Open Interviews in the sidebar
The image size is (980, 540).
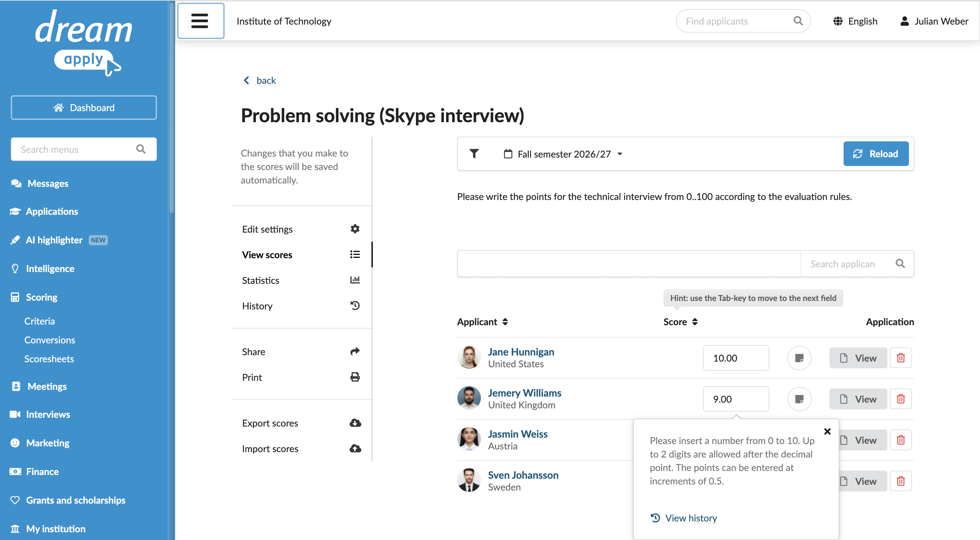click(48, 414)
